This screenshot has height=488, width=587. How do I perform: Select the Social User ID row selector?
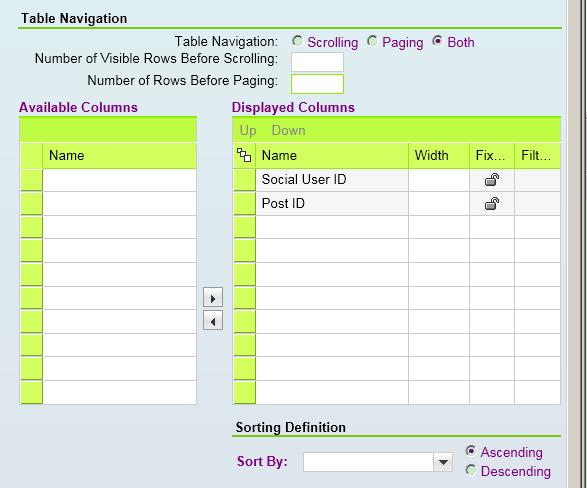244,180
